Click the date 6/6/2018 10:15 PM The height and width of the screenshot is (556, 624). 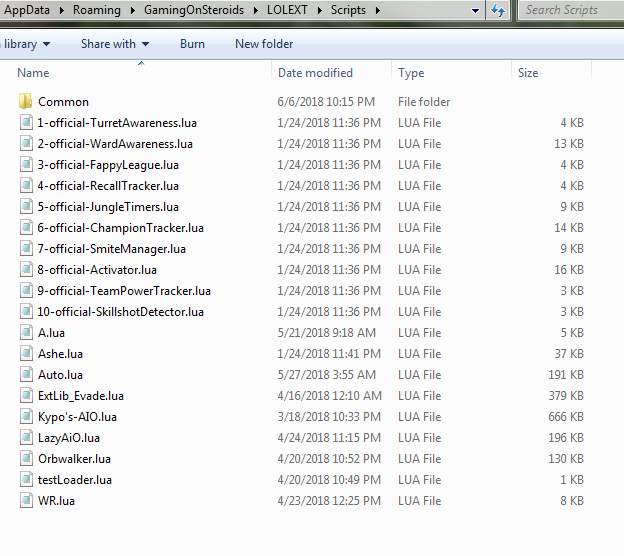point(326,102)
